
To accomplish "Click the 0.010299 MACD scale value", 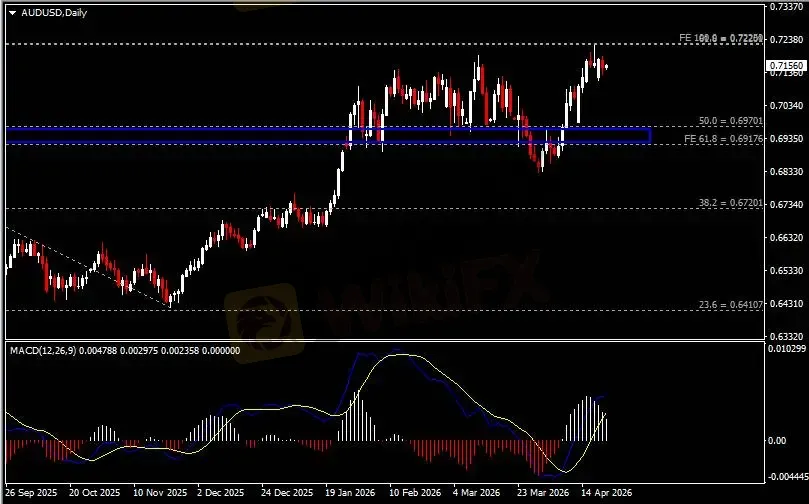I will [x=785, y=349].
